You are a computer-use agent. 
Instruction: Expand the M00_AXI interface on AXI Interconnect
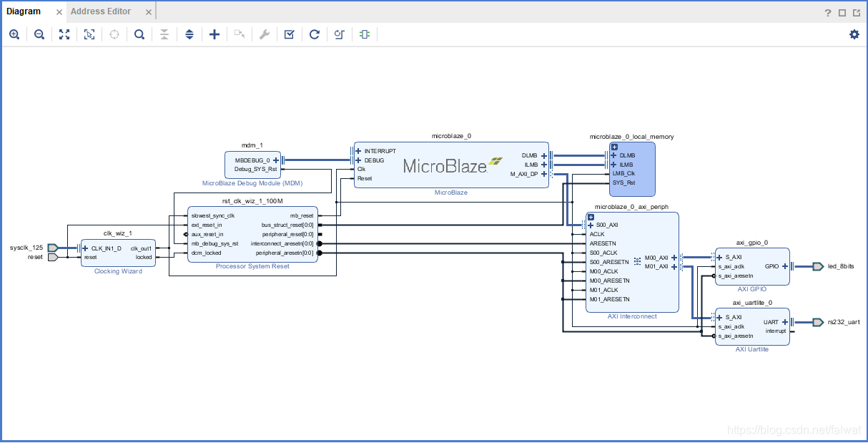pos(674,258)
